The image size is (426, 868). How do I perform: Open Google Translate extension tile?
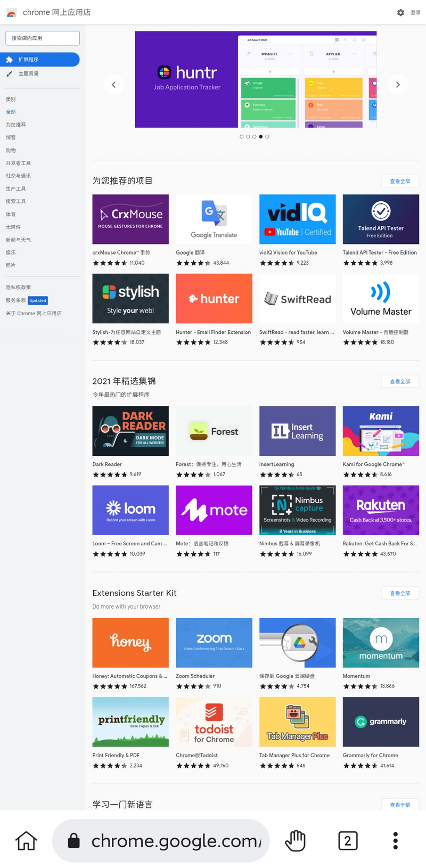point(214,231)
